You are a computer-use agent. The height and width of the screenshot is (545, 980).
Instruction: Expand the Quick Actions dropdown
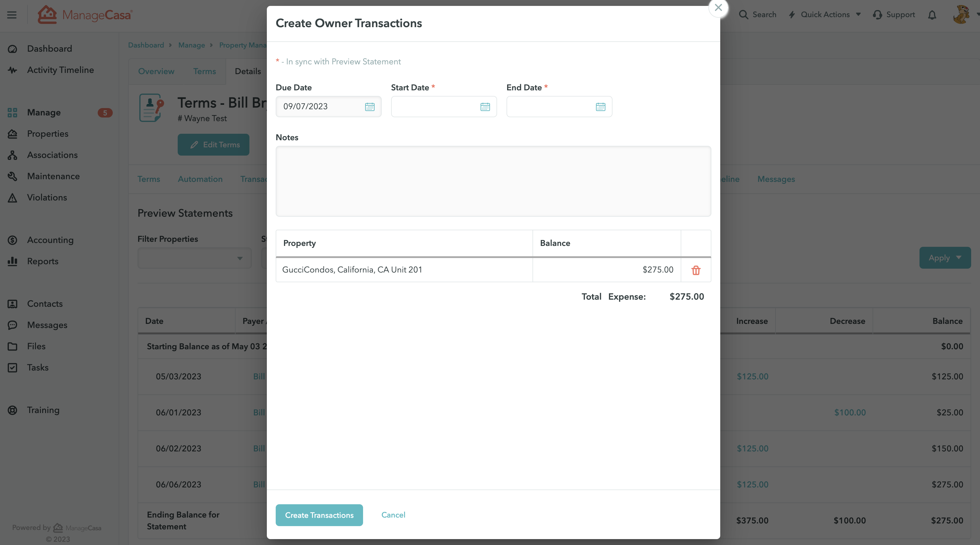click(825, 15)
